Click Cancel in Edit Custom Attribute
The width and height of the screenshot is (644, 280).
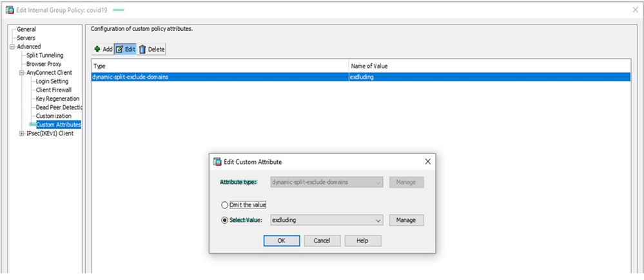coord(322,241)
